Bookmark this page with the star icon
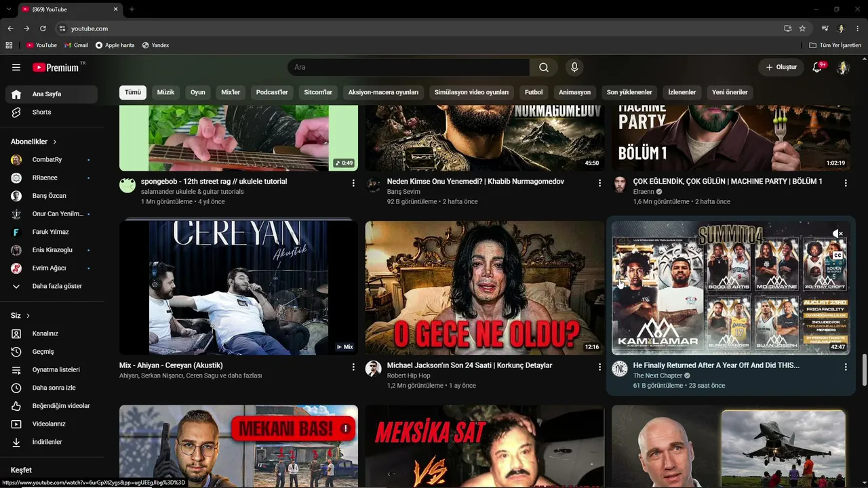868x488 pixels. click(802, 28)
